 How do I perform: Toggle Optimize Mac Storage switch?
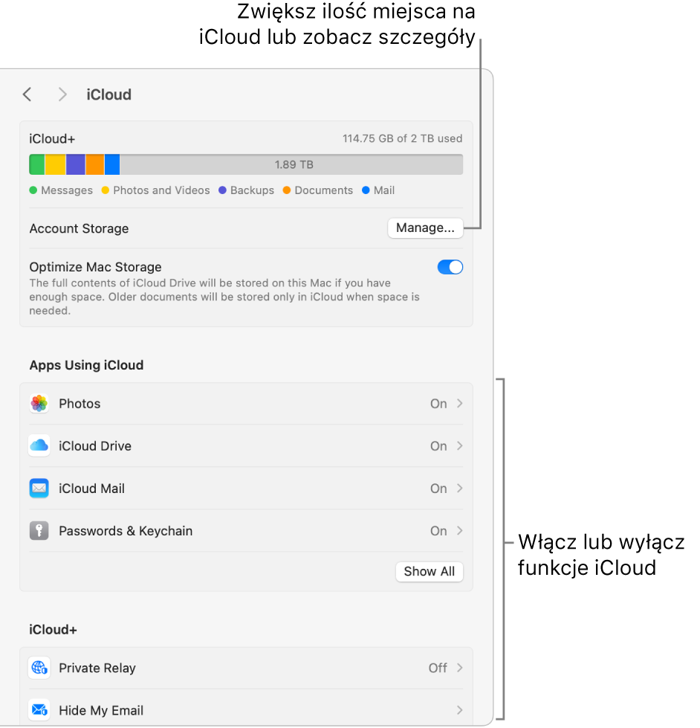[450, 267]
